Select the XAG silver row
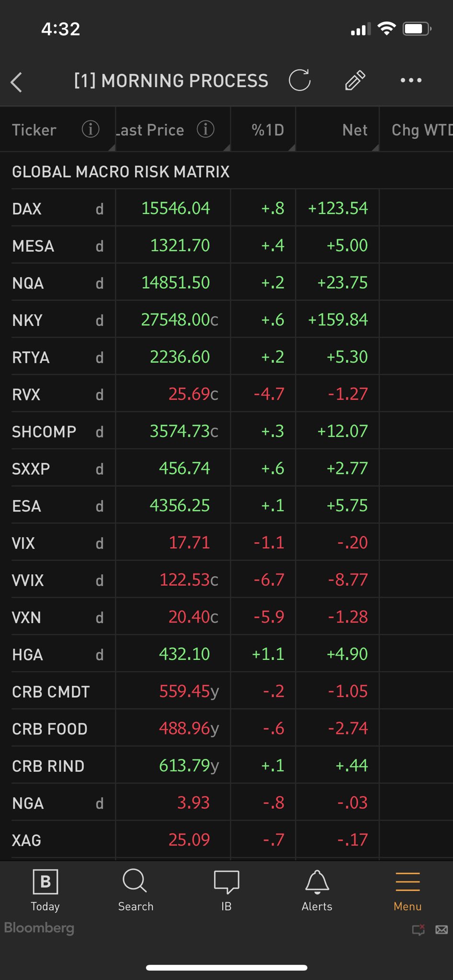Viewport: 453px width, 980px height. (x=27, y=840)
